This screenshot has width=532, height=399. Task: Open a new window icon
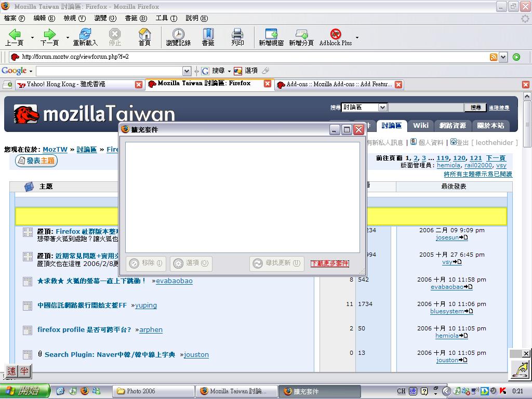[271, 37]
